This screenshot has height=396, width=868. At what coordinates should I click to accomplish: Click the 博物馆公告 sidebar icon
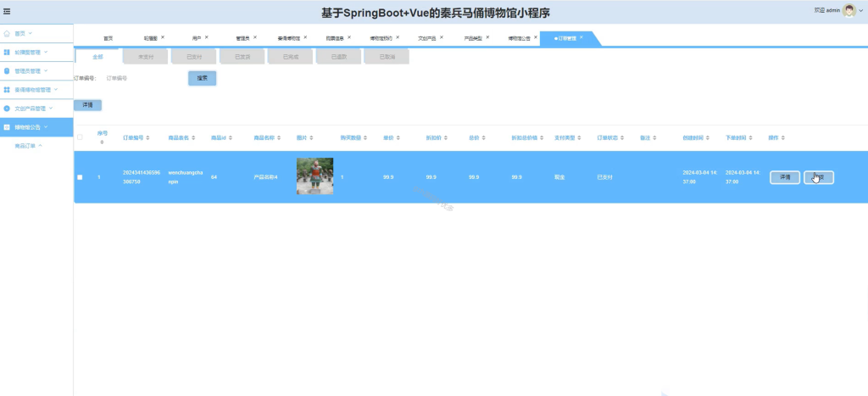[x=7, y=127]
